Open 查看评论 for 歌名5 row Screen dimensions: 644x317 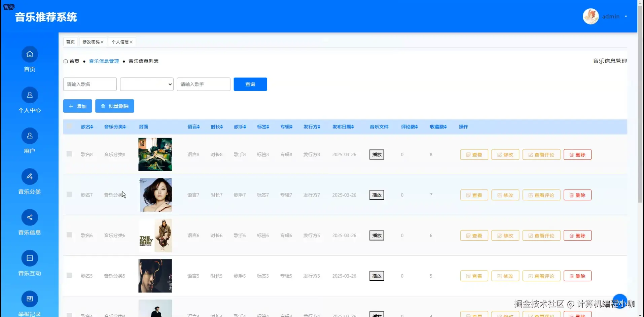(x=541, y=276)
